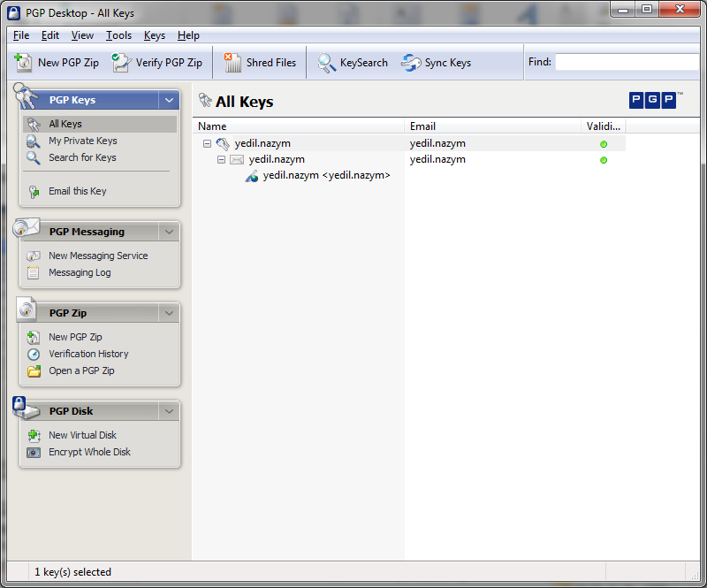Click the New PGP Zip toolbar icon
The height and width of the screenshot is (588, 707).
(23, 62)
